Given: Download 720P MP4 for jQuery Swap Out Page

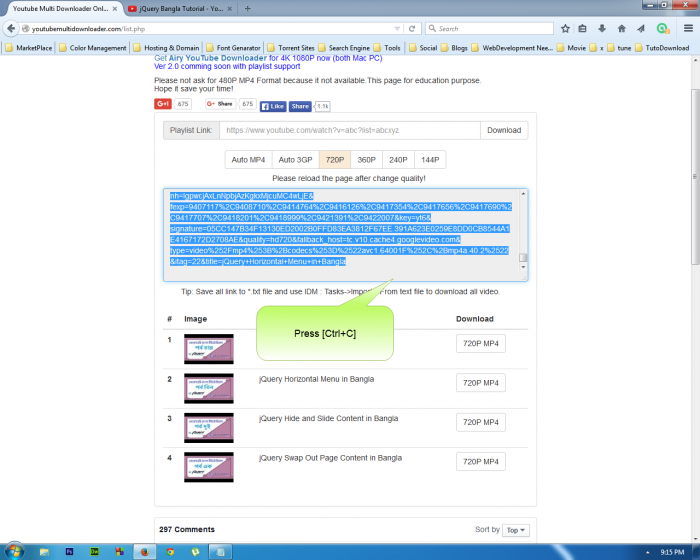Looking at the screenshot, I should (481, 461).
